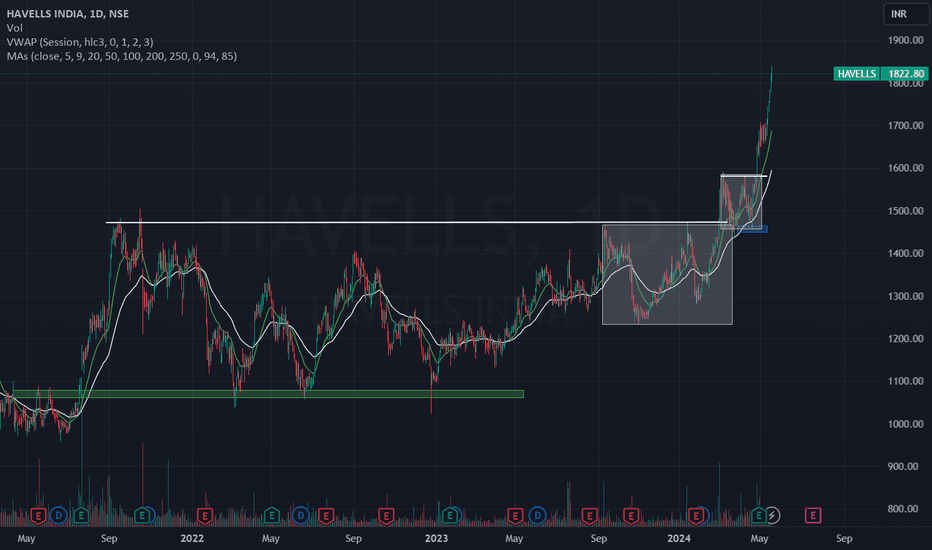Open the pink upcoming earnings marker
This screenshot has width=932, height=550.
[813, 516]
